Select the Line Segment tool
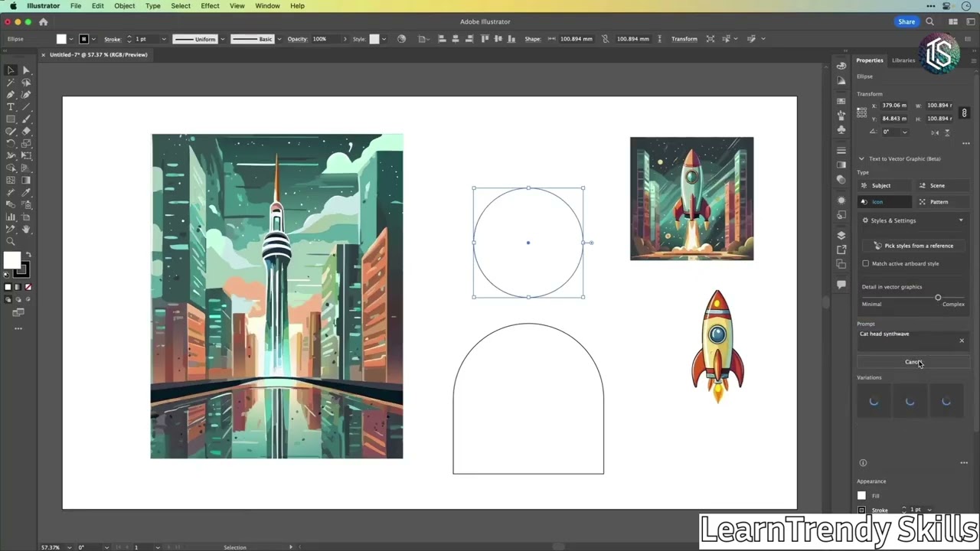Viewport: 980px width, 551px height. click(26, 107)
